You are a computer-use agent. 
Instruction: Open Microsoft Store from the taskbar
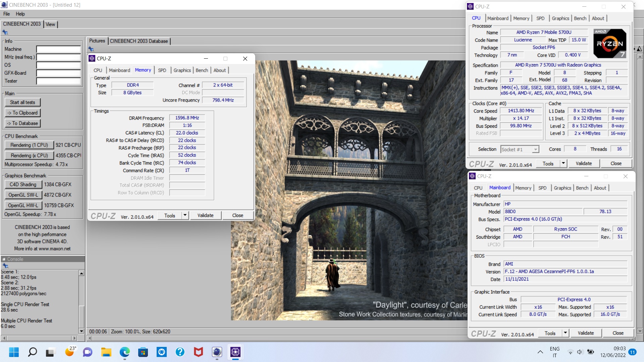point(143,352)
